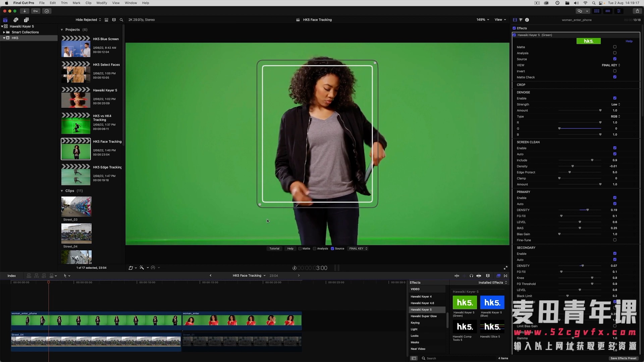Open Installed Effects dropdown
The height and width of the screenshot is (362, 644).
(493, 283)
